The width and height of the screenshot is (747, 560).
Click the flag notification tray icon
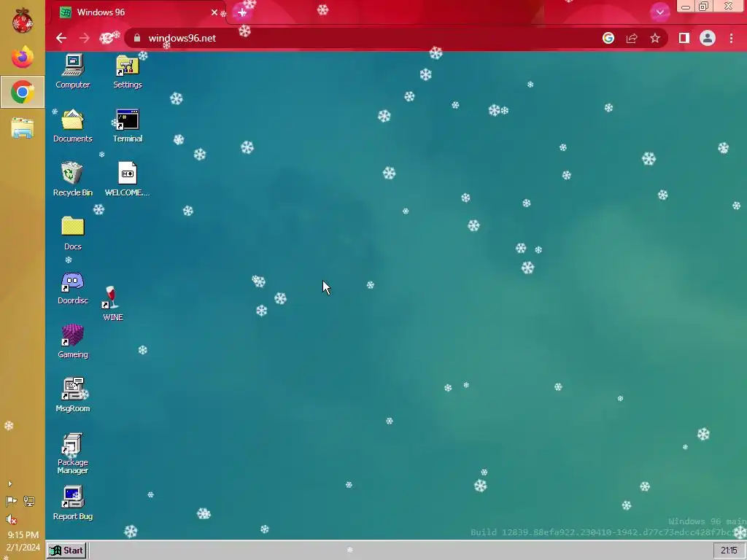12,501
